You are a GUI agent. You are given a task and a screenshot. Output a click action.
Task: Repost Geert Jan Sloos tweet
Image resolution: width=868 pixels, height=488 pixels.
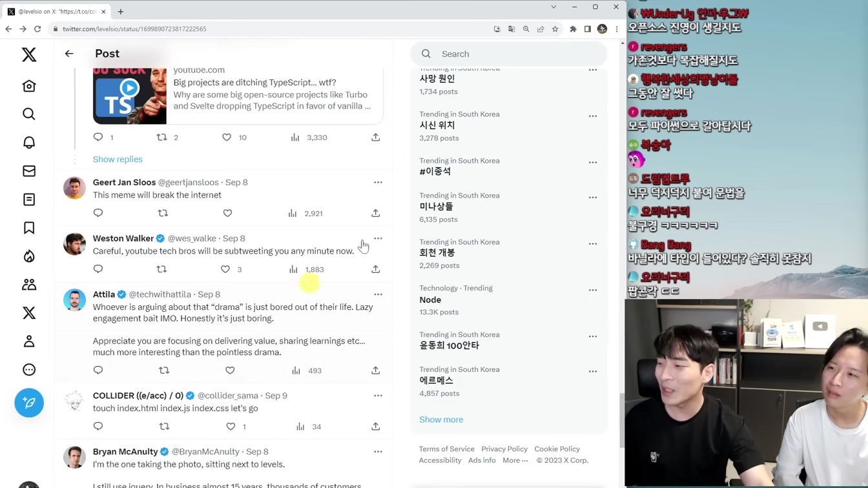pos(163,213)
